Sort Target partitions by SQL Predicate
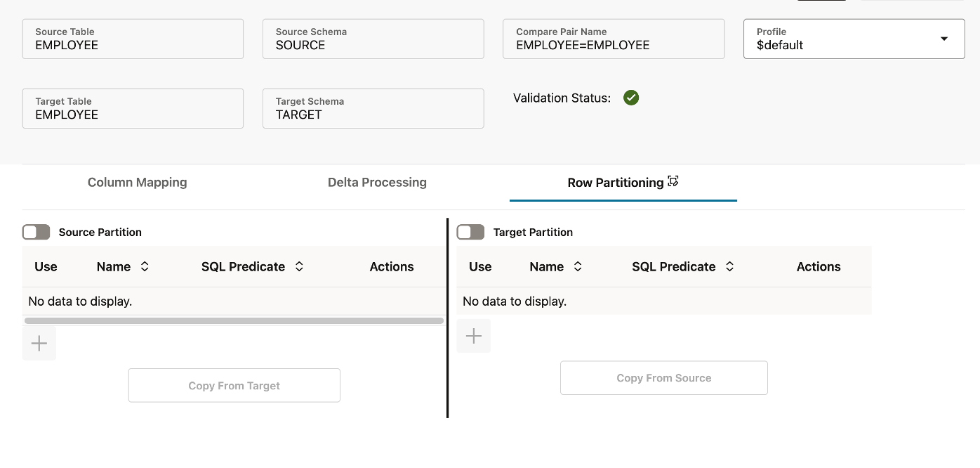 point(729,266)
